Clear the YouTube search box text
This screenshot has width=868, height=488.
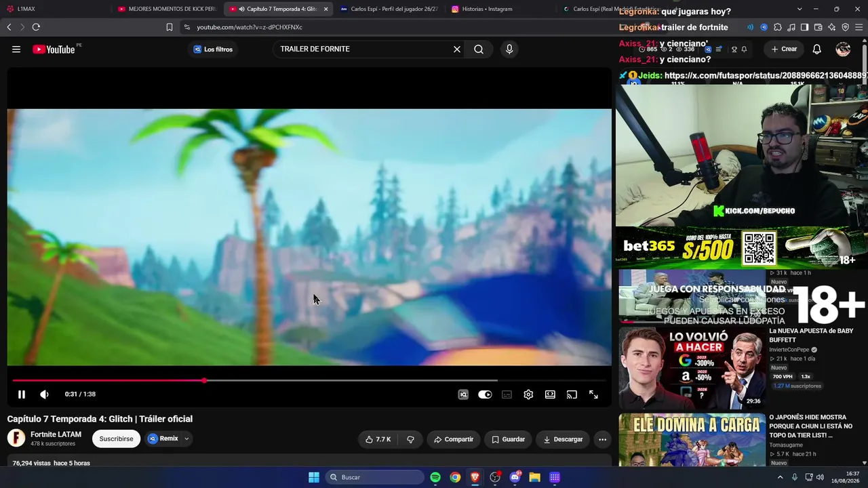coord(457,49)
